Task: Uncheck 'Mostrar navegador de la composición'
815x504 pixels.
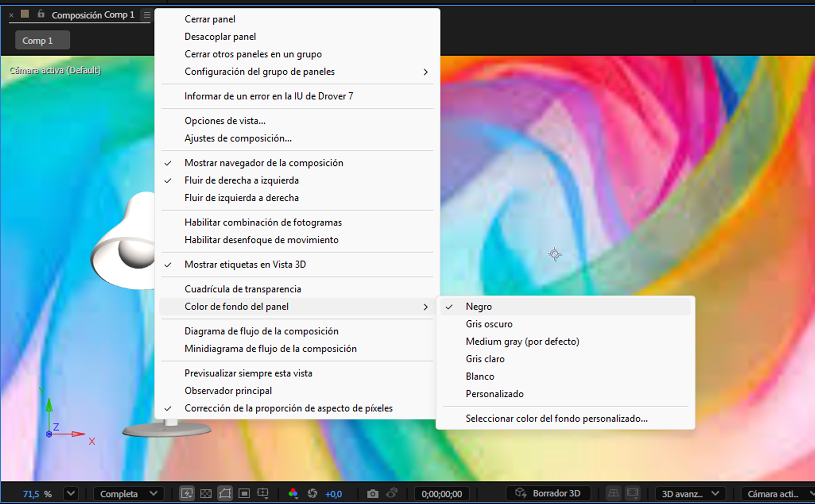Action: click(x=264, y=162)
